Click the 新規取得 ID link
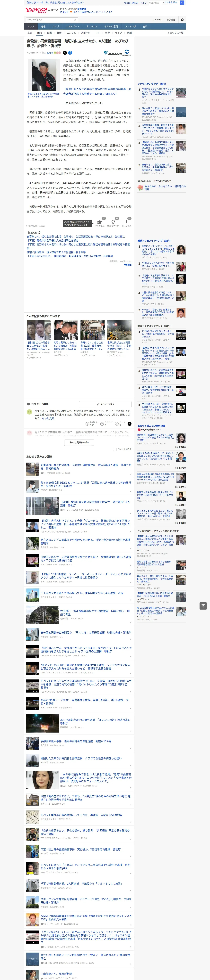The height and width of the screenshot is (980, 210). tap(82, 9)
